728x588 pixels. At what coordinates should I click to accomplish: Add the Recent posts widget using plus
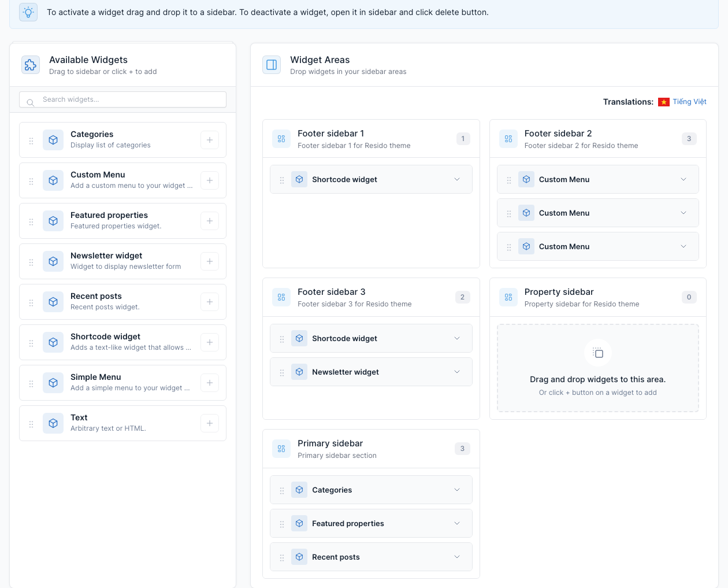(210, 302)
